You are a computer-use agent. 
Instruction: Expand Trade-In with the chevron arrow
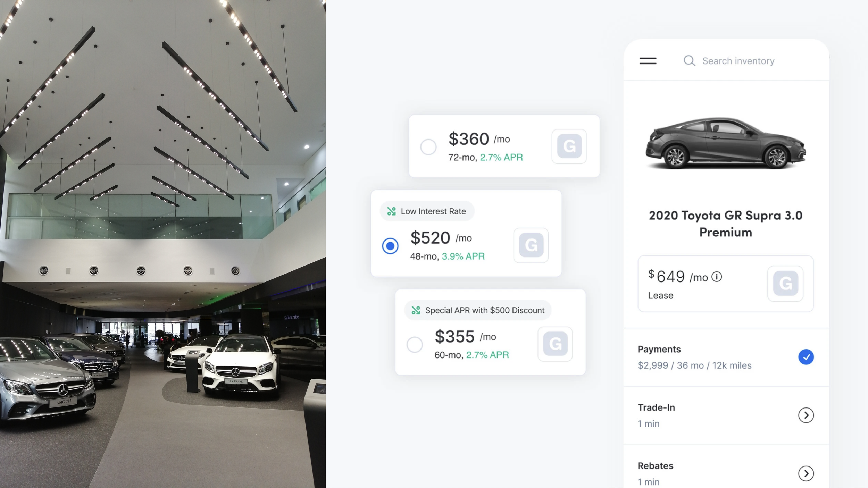(x=806, y=415)
